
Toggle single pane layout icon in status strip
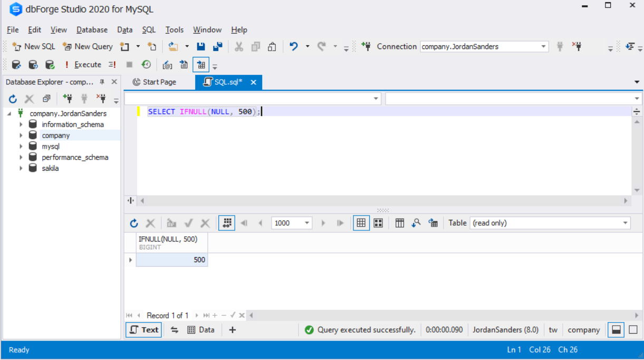(x=633, y=329)
